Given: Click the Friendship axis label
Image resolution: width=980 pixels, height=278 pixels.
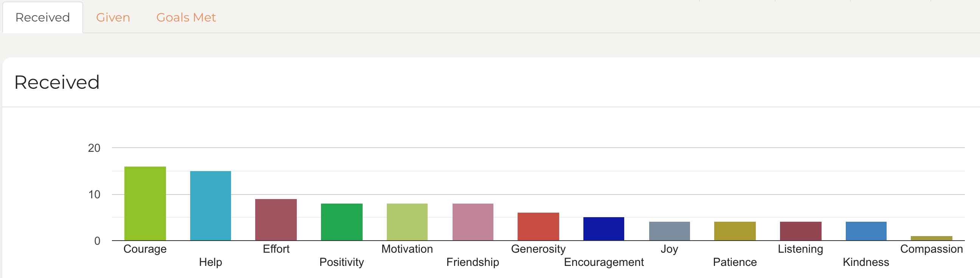Looking at the screenshot, I should coord(473,262).
